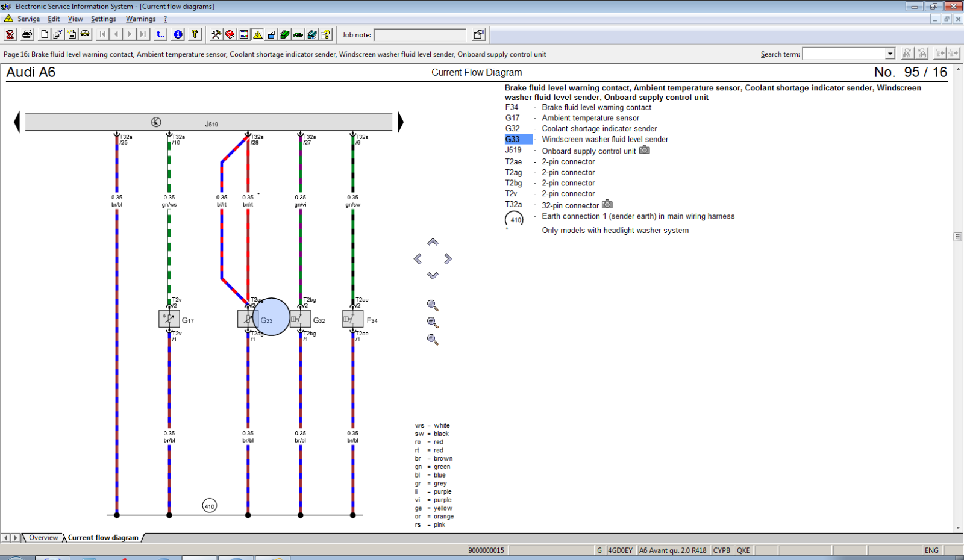Click F34 in the component legend

[x=512, y=107]
